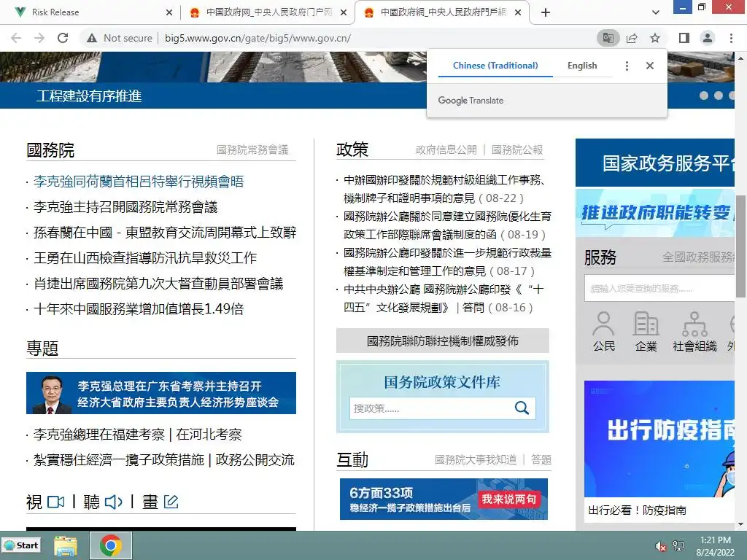747x560 pixels.
Task: Open the 国家政务服务平台 banner
Action: [x=655, y=163]
